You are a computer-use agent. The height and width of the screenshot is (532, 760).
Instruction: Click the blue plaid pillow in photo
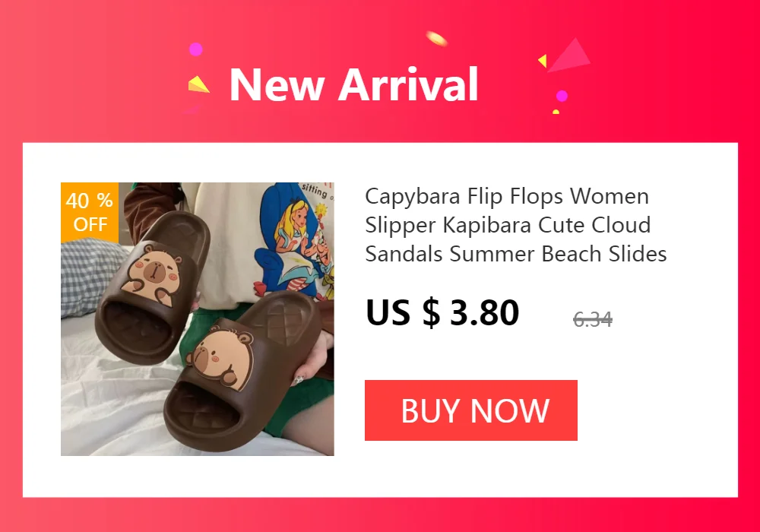coord(92,277)
